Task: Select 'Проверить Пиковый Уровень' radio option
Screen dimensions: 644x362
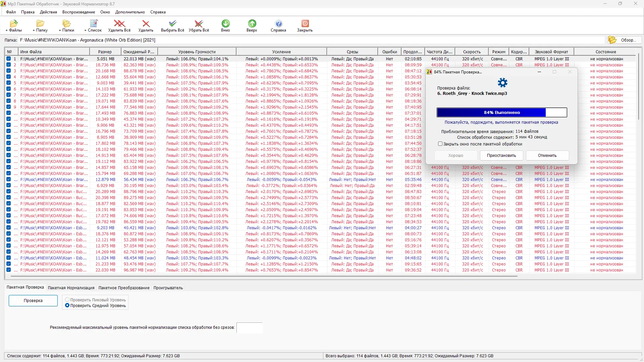Action: tap(67, 300)
